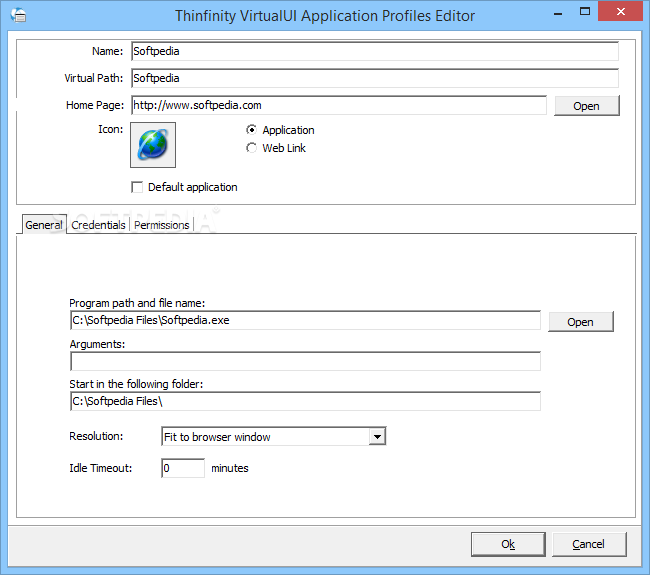The image size is (650, 575).
Task: Click the 'Start in the following folder:' label
Action: point(136,384)
